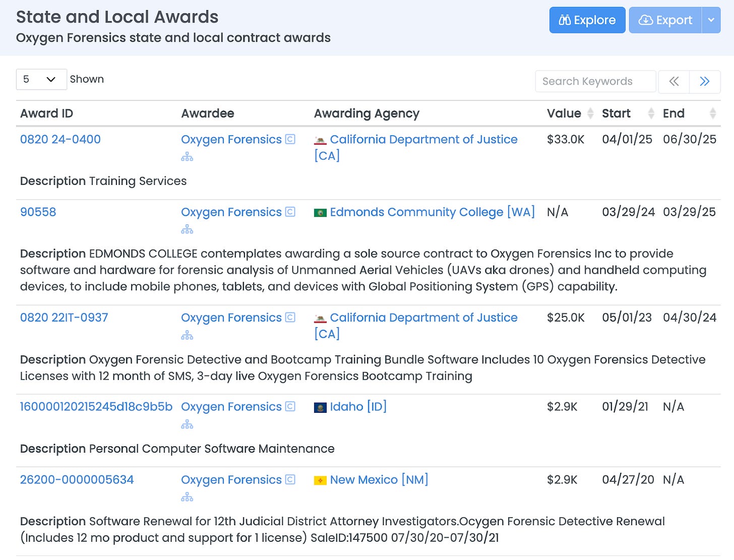Open award ID 0820 22IT-0937
734x560 pixels.
pos(64,318)
